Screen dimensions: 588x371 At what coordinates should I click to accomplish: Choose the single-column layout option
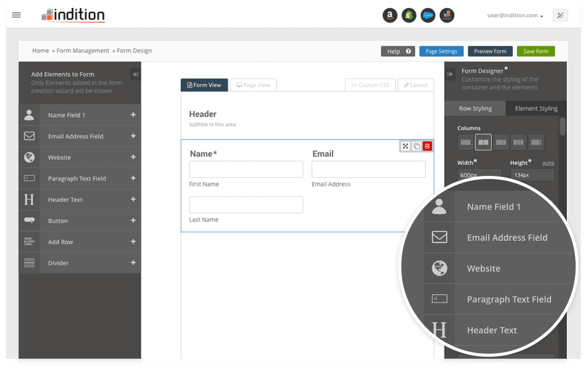coord(465,142)
